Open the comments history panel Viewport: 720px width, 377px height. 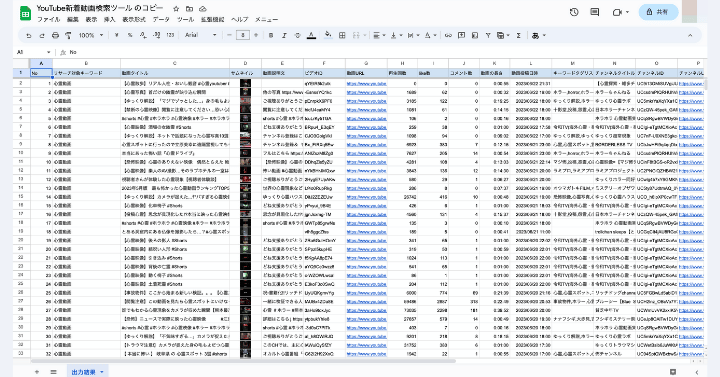point(595,12)
